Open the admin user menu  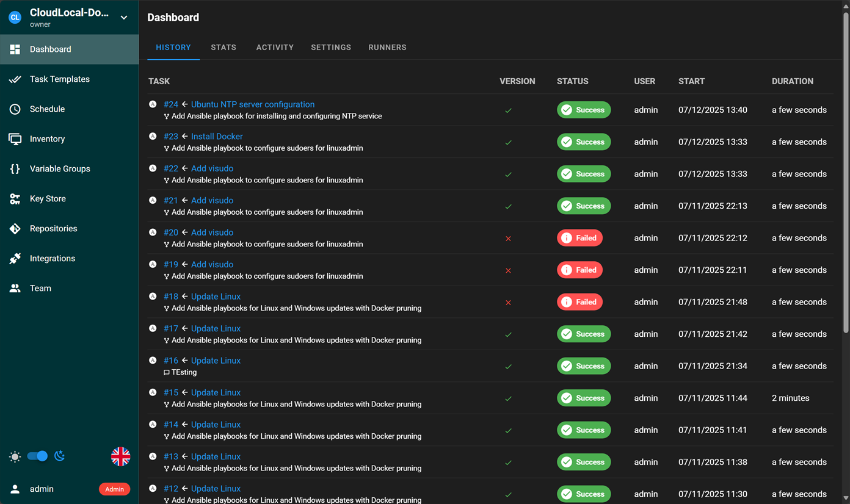tap(42, 489)
